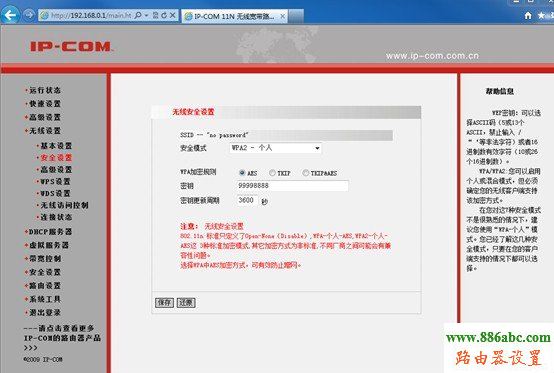Click the 注意: 无线安全设置 notice heading
This screenshot has width=554, height=373.
coord(212,226)
